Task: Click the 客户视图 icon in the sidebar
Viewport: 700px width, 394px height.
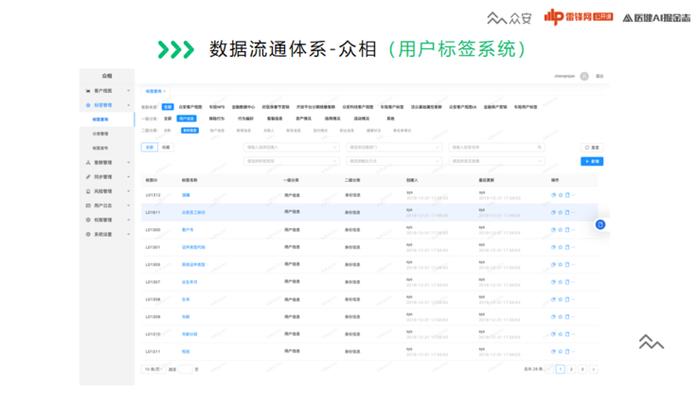Action: coord(88,91)
